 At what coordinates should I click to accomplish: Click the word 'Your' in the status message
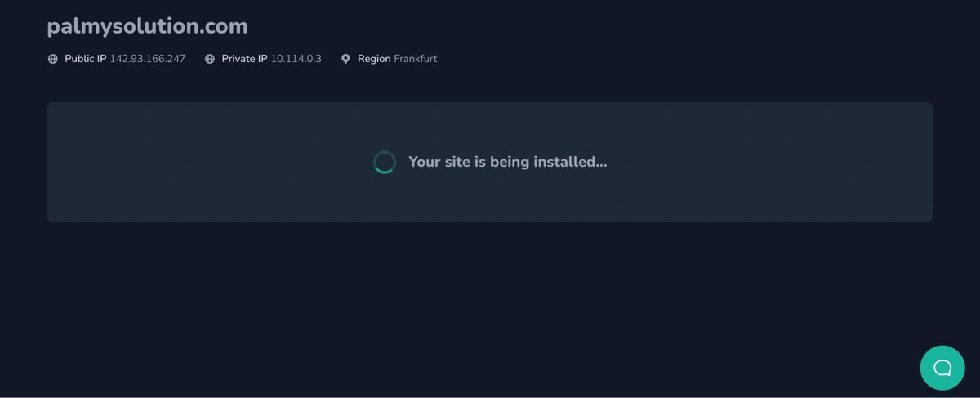pos(425,162)
